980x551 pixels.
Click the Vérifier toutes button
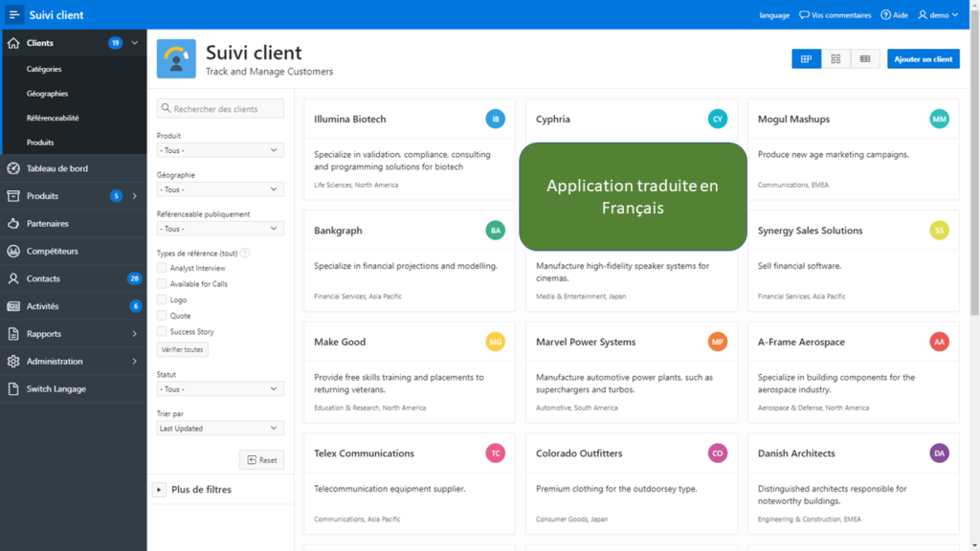click(x=182, y=349)
